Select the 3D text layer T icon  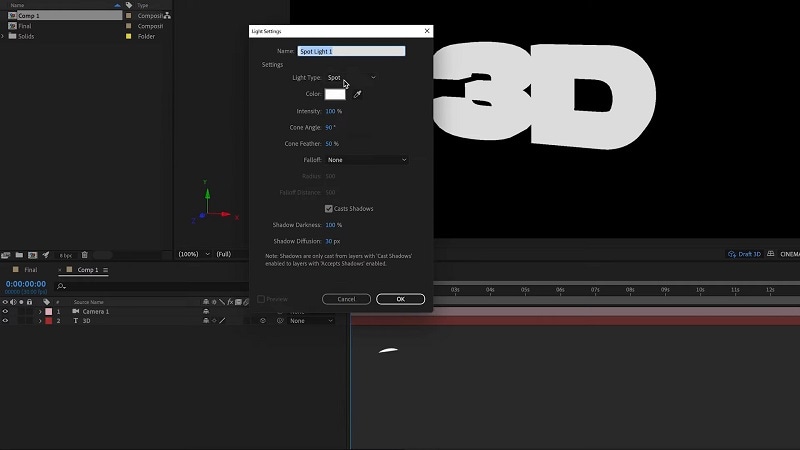tap(76, 321)
